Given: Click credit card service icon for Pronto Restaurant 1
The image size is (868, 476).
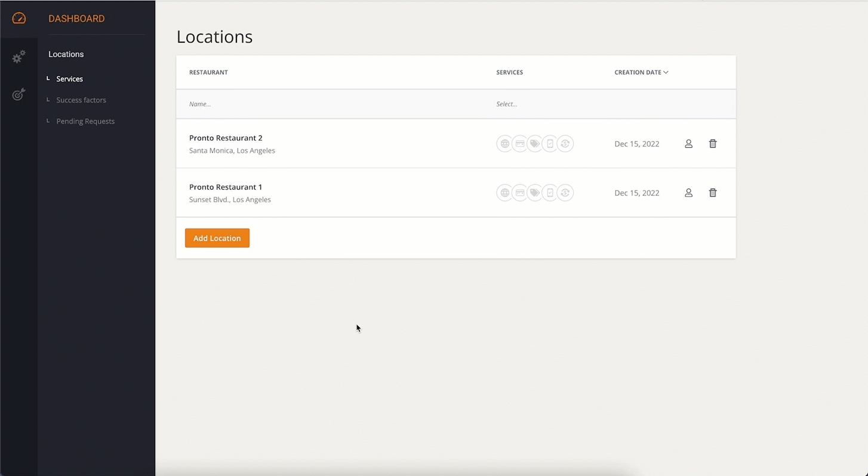Looking at the screenshot, I should [520, 193].
